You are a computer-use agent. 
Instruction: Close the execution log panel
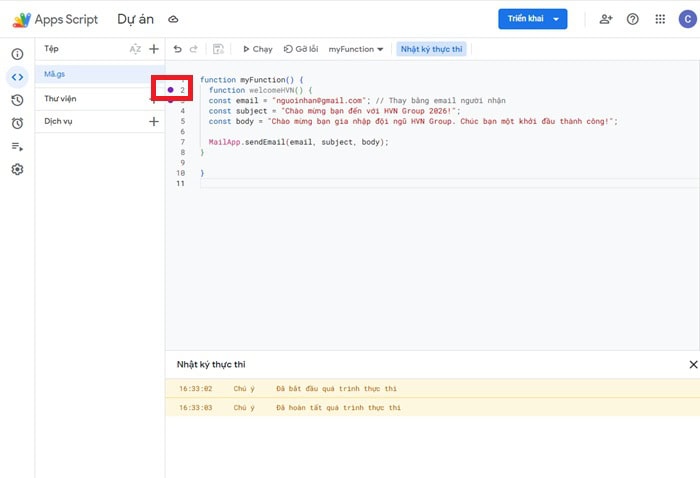[693, 365]
